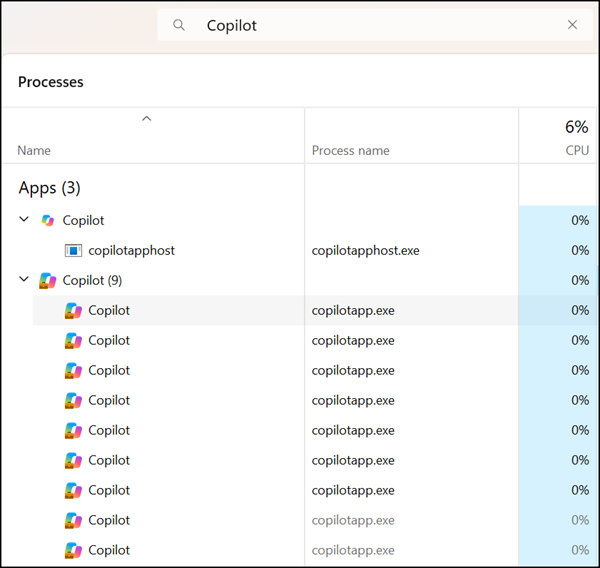Select the copilotapphost process row
The image size is (600, 568).
300,251
